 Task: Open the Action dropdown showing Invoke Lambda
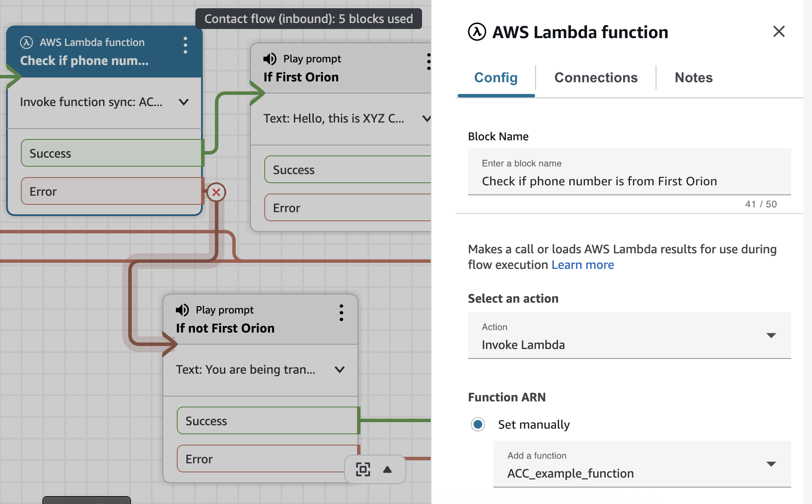(x=629, y=336)
